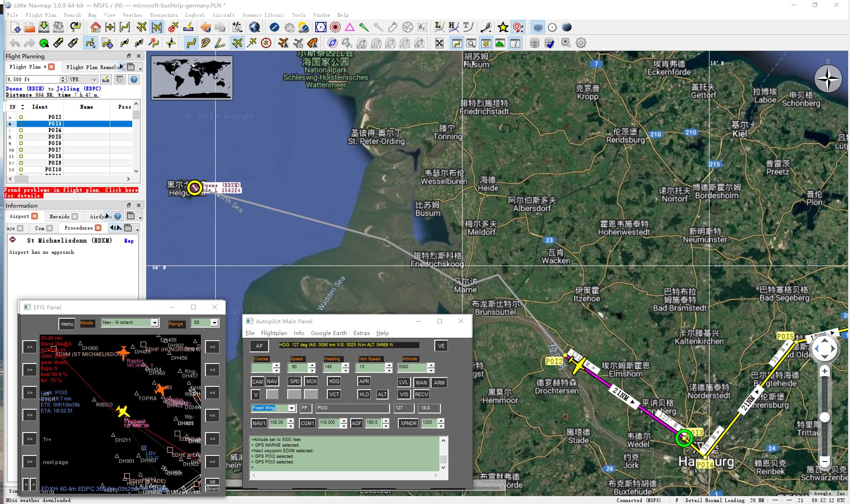Calculate flight plan green circle icon
850x504 pixels.
tap(44, 43)
